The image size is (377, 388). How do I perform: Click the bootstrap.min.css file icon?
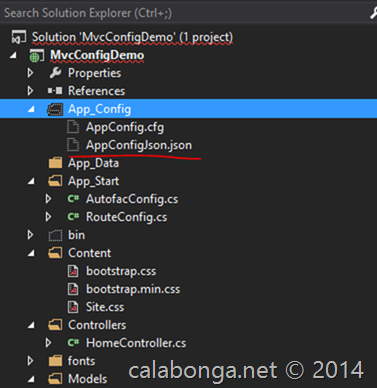pyautogui.click(x=73, y=289)
